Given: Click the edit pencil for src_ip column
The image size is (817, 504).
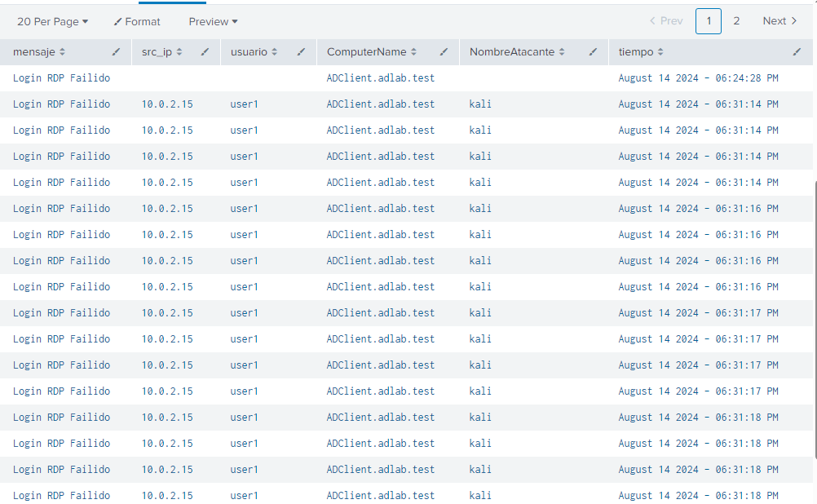Looking at the screenshot, I should pos(205,52).
